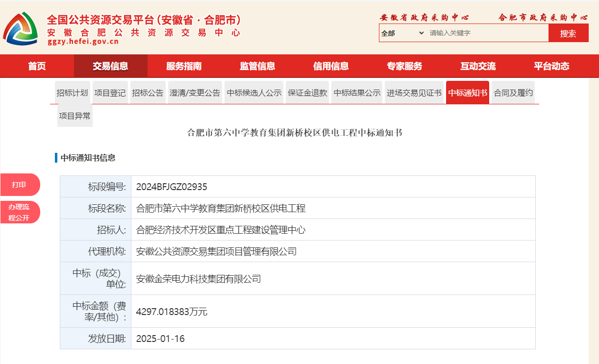
Task: Go to 首页 in main navigation
Action: 37,66
